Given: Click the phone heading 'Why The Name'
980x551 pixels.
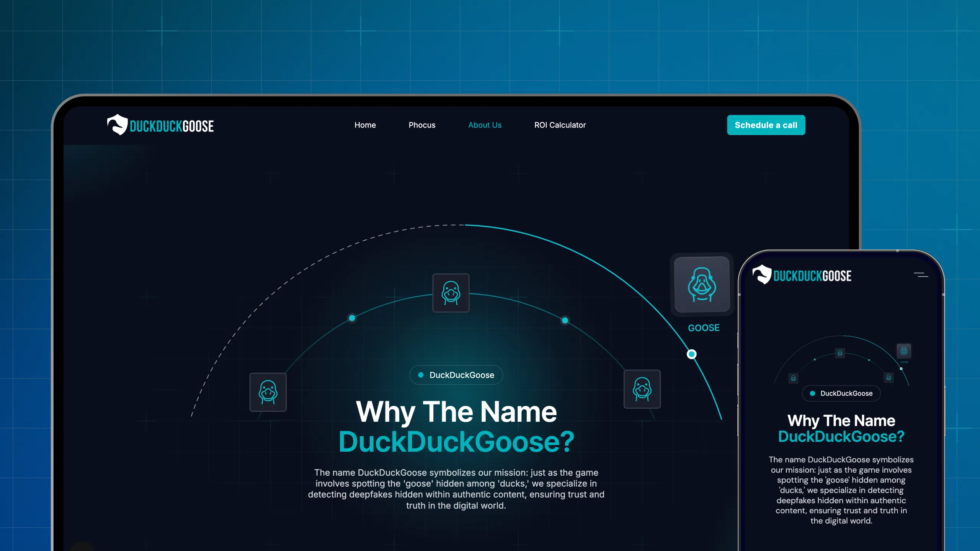Looking at the screenshot, I should 841,421.
